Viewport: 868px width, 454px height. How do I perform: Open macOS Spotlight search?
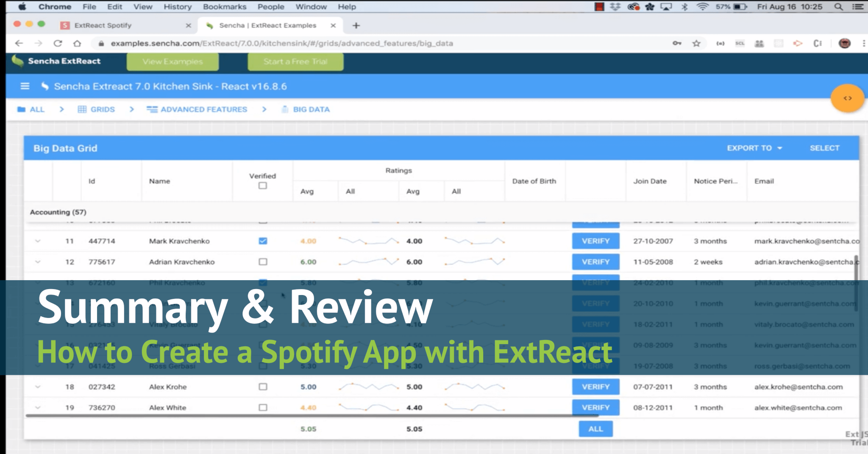(838, 7)
